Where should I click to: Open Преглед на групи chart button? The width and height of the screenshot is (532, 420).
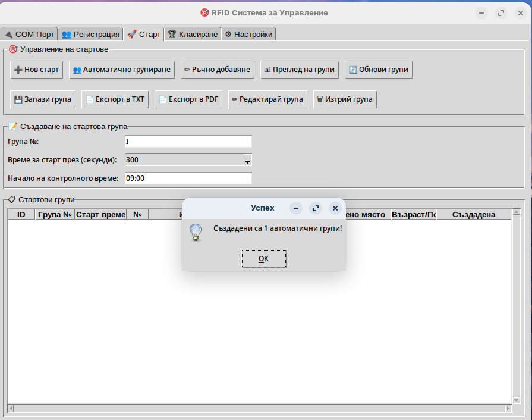[299, 70]
